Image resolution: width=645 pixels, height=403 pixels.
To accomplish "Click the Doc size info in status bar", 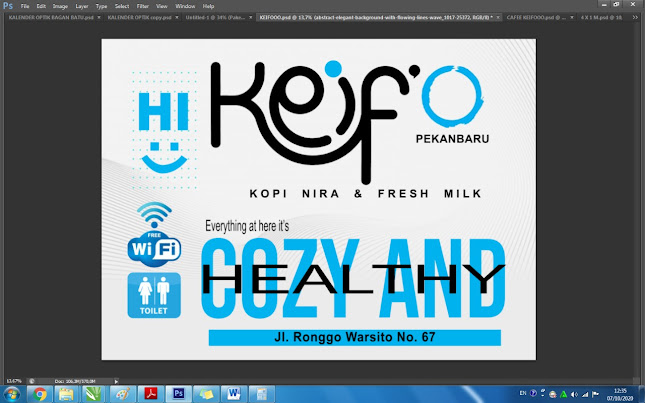I will coord(75,380).
